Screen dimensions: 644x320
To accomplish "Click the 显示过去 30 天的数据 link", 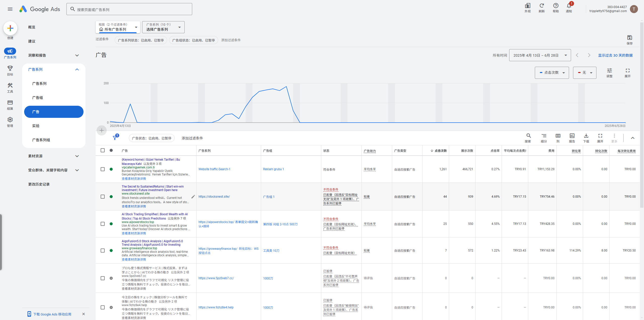I will (x=615, y=55).
